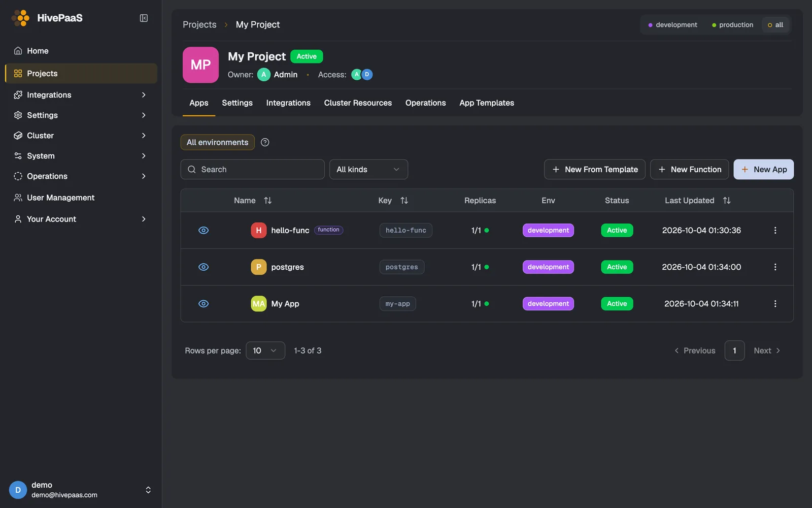The height and width of the screenshot is (508, 812).
Task: Toggle visibility eye for postgres
Action: 204,267
